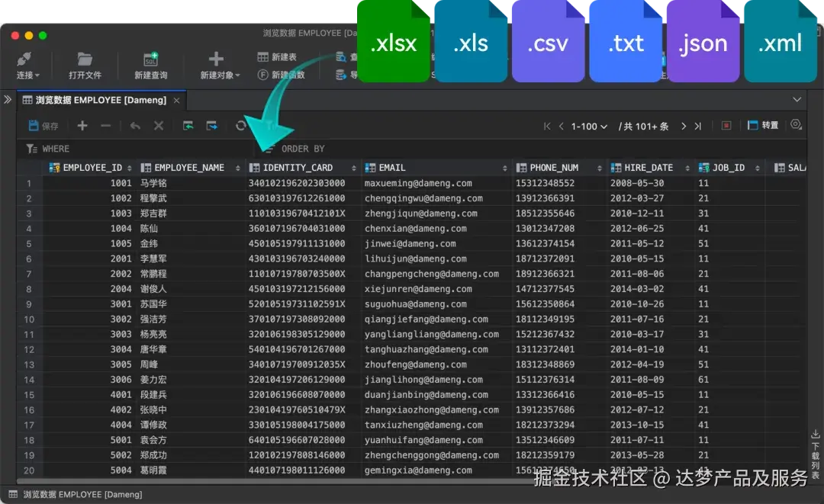This screenshot has height=504, width=824.
Task: Select row number 1
Action: coord(29,184)
